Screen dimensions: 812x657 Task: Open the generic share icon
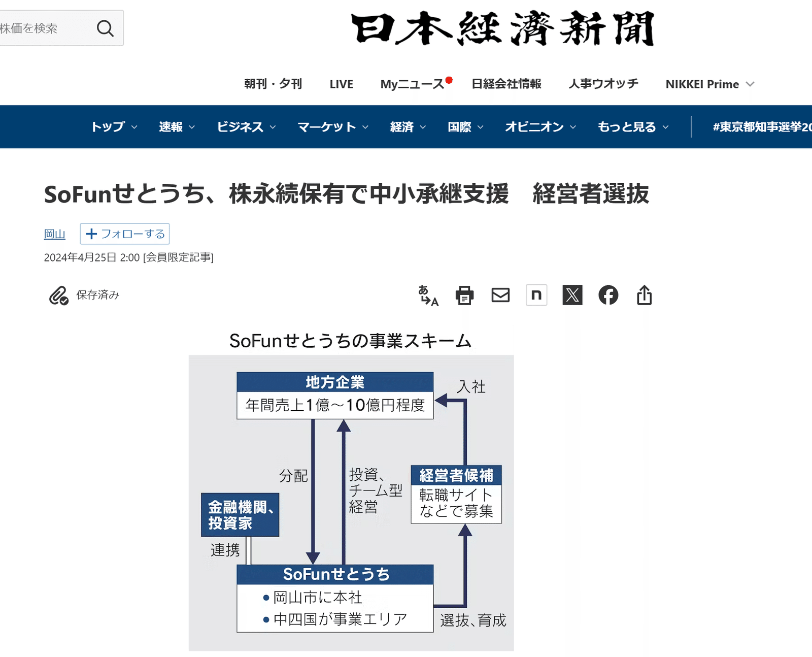pos(644,294)
